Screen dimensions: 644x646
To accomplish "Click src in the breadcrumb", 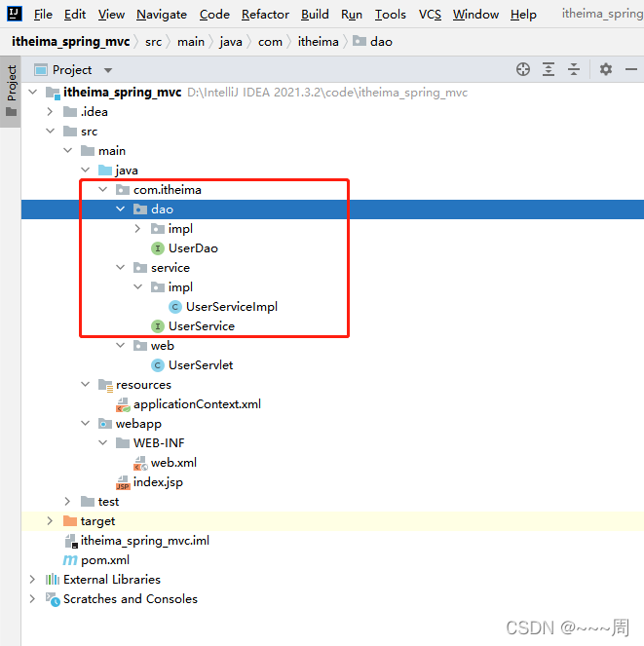I will (153, 42).
